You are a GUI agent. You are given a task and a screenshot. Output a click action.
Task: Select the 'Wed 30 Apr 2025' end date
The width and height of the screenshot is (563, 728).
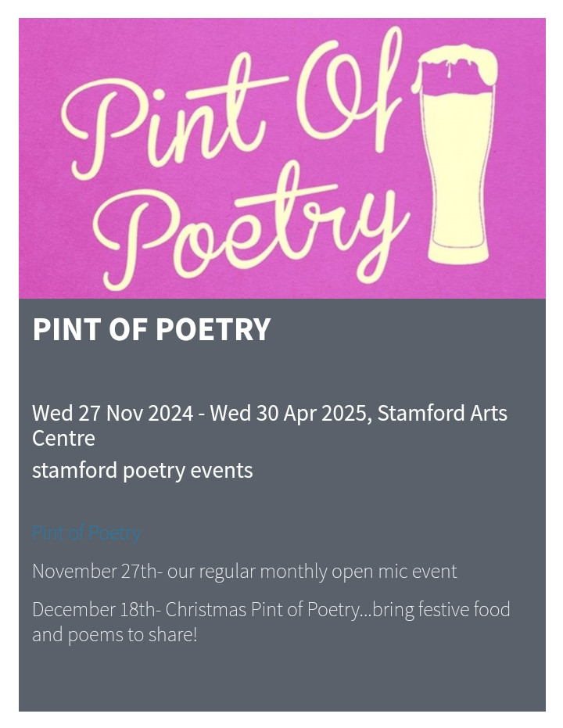pos(289,413)
